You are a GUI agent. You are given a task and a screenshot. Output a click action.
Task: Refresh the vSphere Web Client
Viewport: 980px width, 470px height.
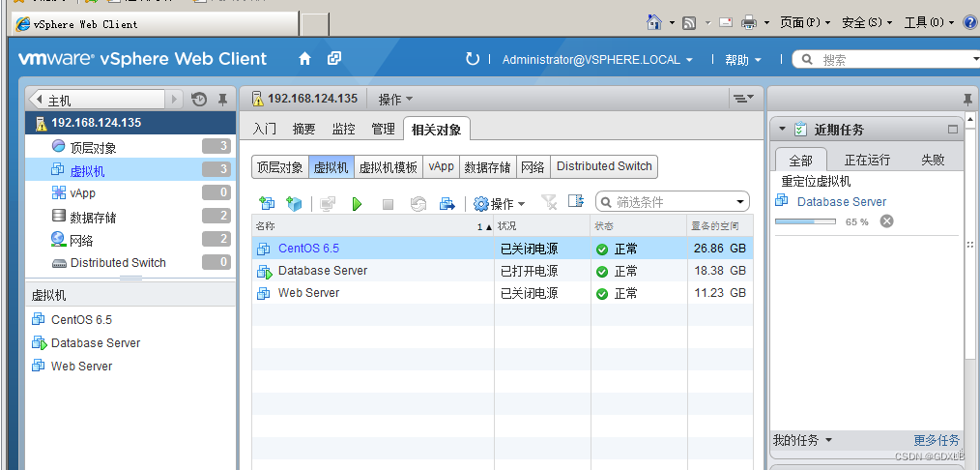[473, 59]
